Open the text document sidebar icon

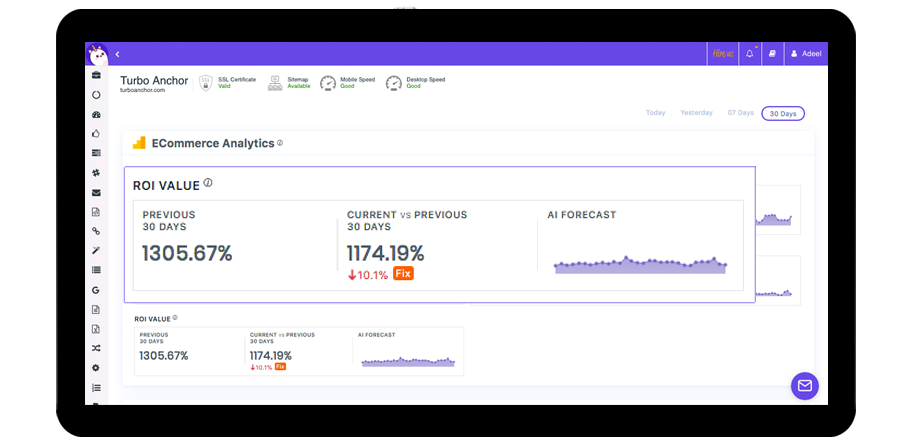click(x=96, y=310)
